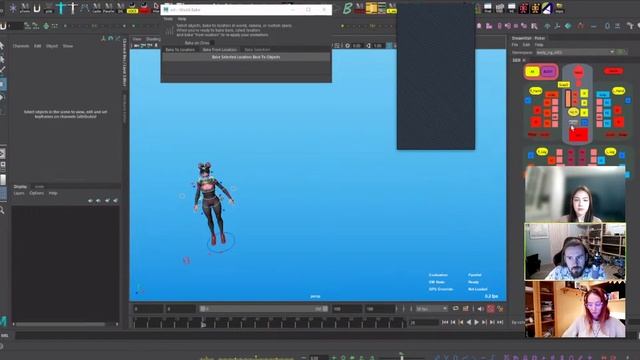Go to end of playback range
Image resolution: width=640 pixels, height=360 pixels.
[500, 322]
